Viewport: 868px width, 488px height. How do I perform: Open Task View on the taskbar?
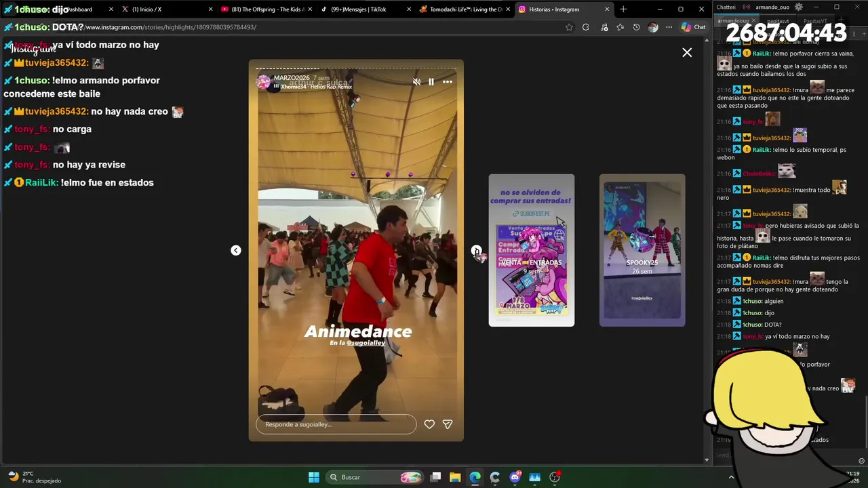point(436,477)
